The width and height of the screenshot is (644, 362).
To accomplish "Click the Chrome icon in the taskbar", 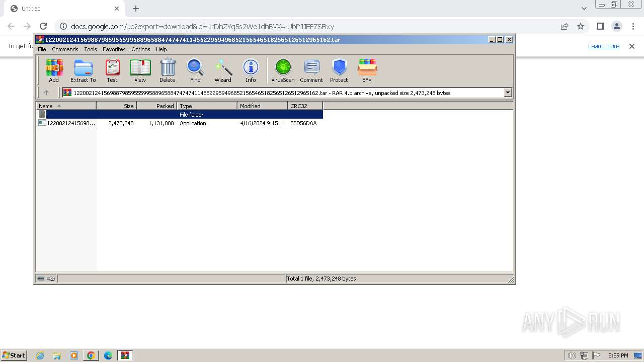I will [91, 355].
